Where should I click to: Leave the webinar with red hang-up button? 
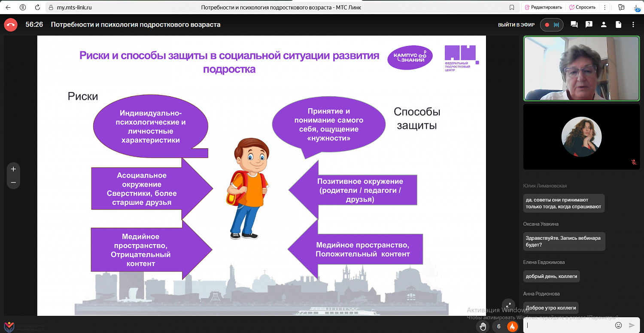click(11, 24)
